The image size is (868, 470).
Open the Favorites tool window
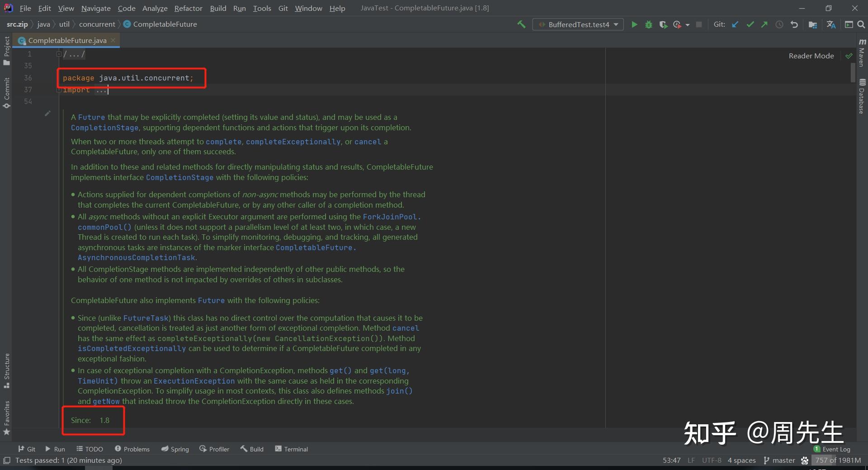tap(6, 418)
